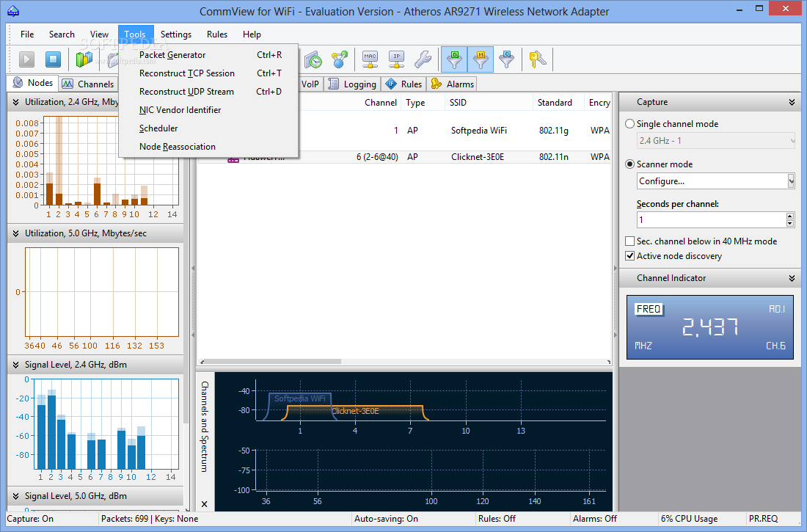Click the Start Capture play icon

pos(27,59)
